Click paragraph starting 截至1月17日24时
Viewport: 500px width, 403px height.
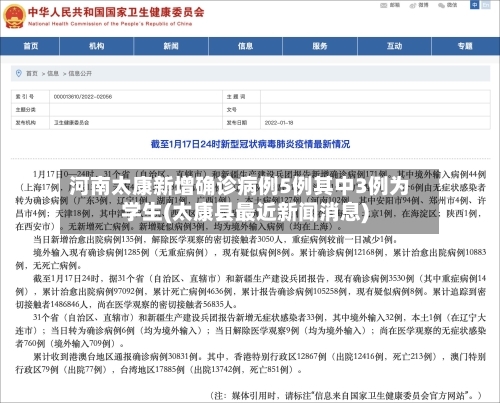pos(251,291)
